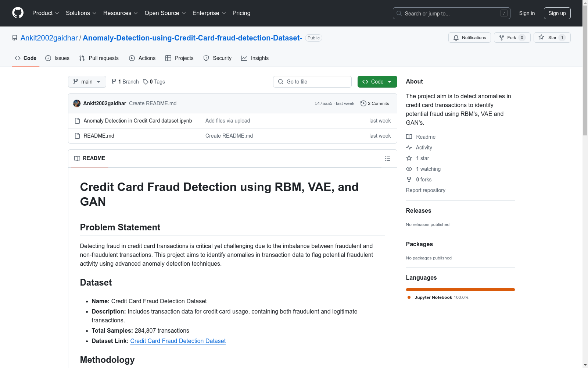588x368 pixels.
Task: Open the GitHub home logo
Action: (x=18, y=13)
